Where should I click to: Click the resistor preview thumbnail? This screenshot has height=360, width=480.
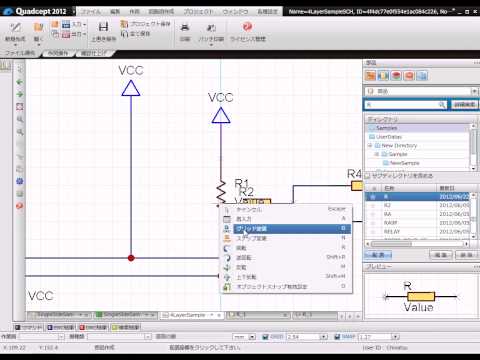pos(421,296)
